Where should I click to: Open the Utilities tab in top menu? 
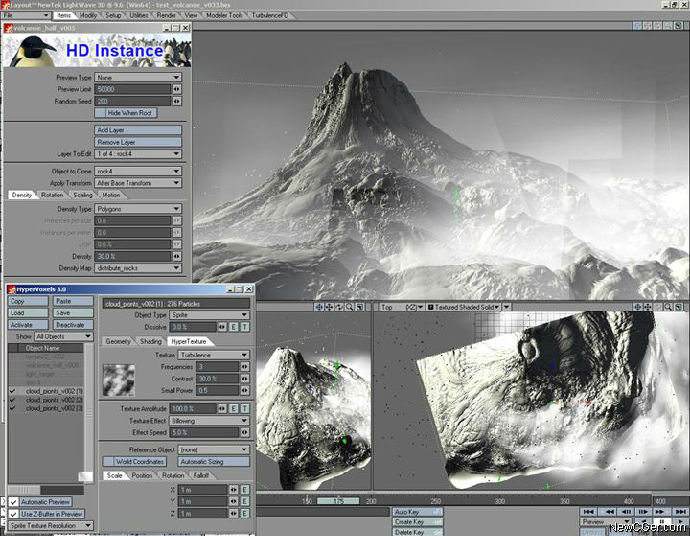click(x=139, y=15)
